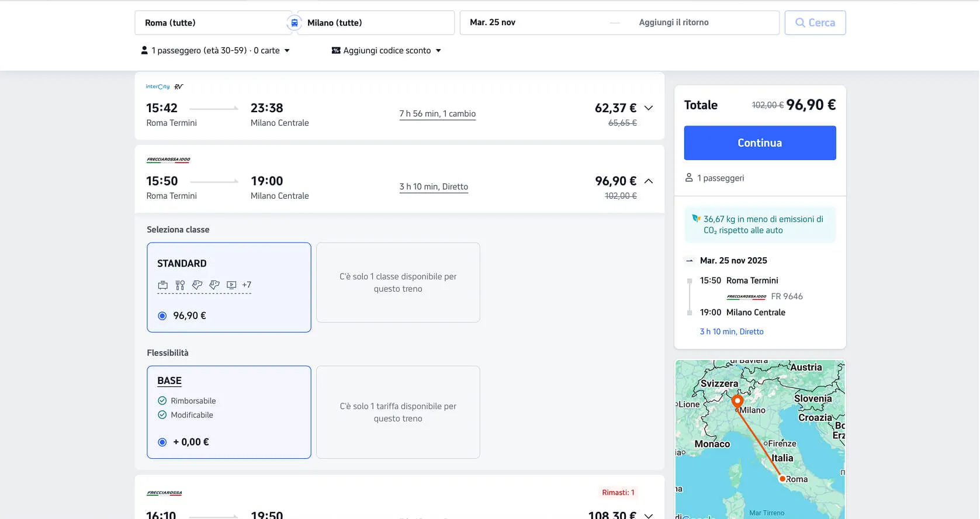Click the route map thumbnail
The height and width of the screenshot is (519, 980).
760,440
